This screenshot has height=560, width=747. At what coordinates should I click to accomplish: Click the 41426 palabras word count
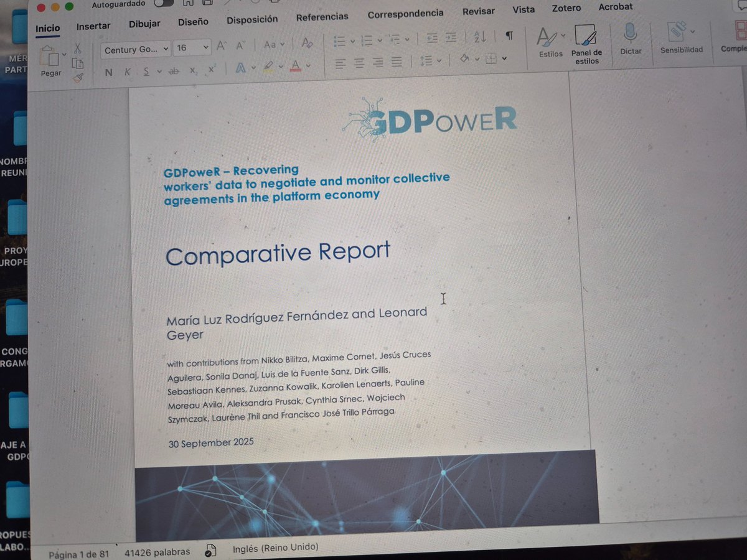[x=157, y=552]
